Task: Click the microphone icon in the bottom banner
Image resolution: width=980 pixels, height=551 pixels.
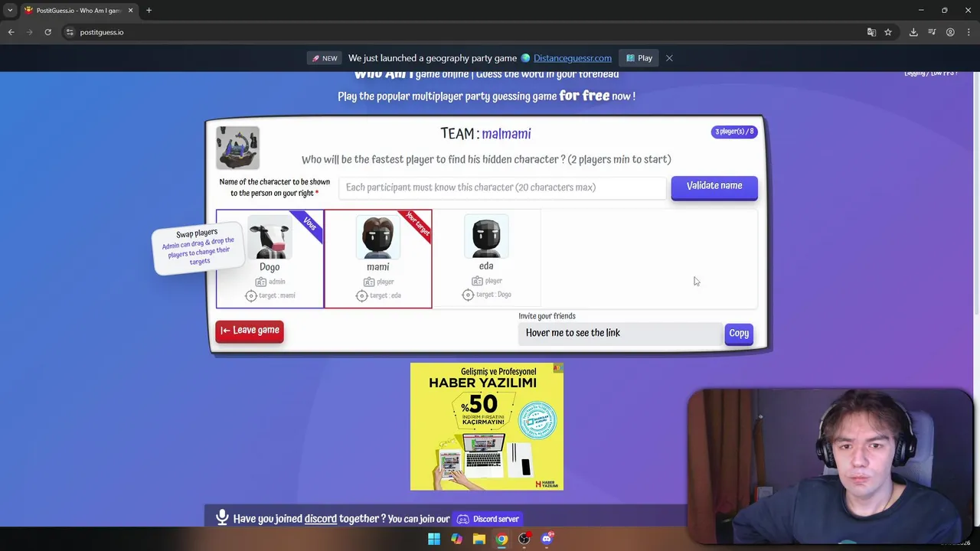Action: (x=222, y=518)
